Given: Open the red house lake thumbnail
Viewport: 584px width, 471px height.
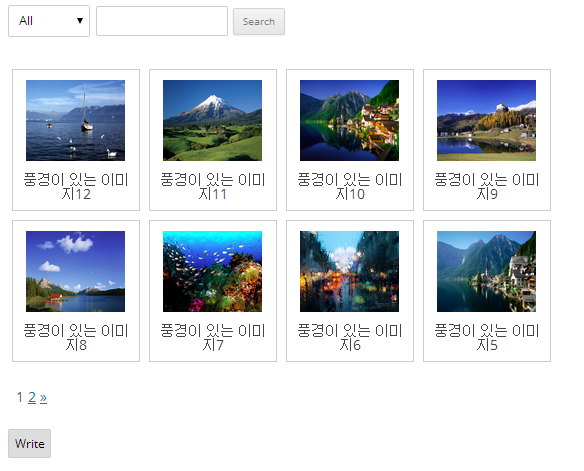Looking at the screenshot, I should point(76,271).
